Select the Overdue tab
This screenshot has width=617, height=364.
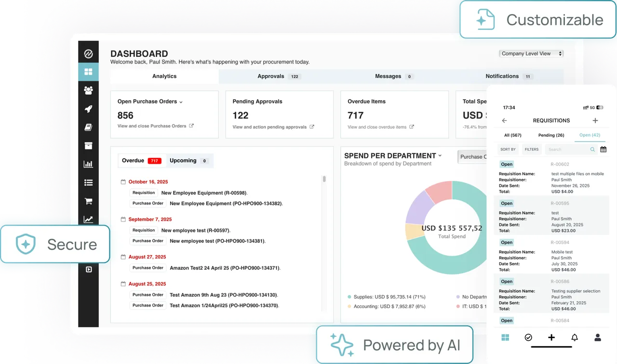coord(142,160)
